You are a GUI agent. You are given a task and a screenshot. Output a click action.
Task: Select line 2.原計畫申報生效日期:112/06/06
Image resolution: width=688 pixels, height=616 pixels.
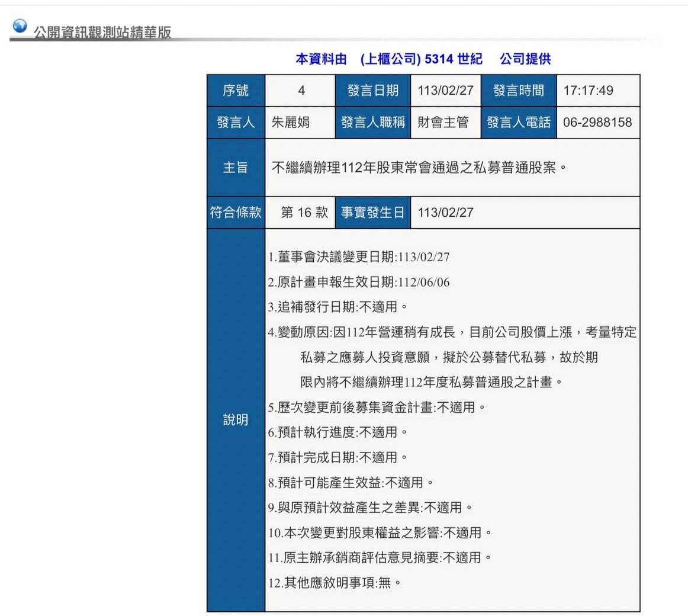click(x=359, y=282)
